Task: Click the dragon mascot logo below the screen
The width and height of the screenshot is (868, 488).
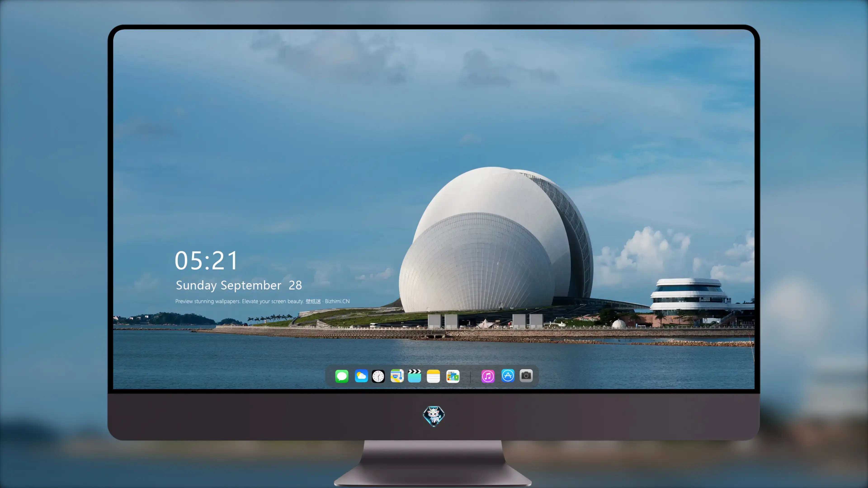Action: pos(434,416)
